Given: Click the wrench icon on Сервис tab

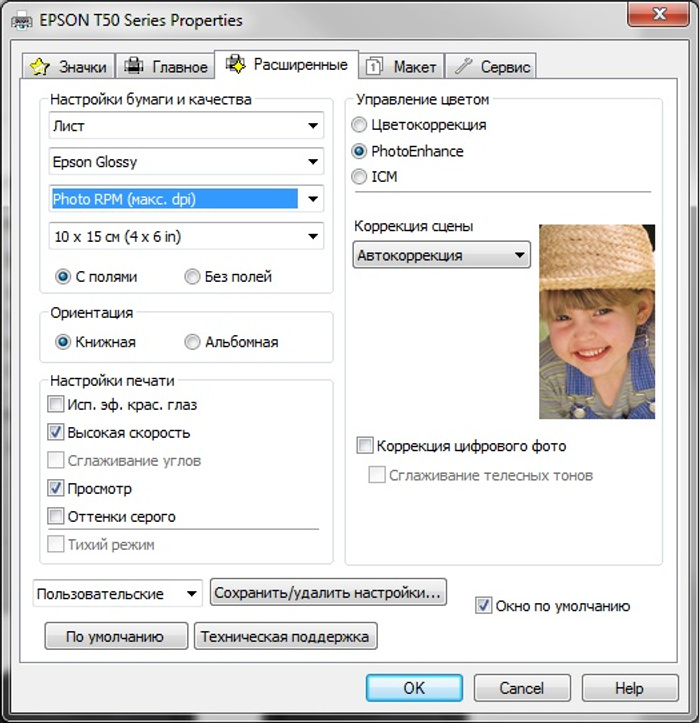Looking at the screenshot, I should [x=463, y=67].
